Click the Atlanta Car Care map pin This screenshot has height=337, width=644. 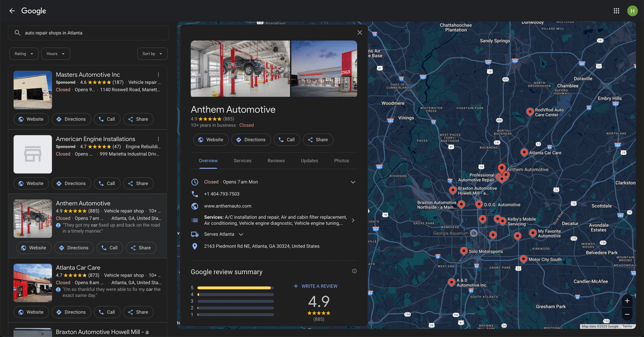tap(524, 152)
